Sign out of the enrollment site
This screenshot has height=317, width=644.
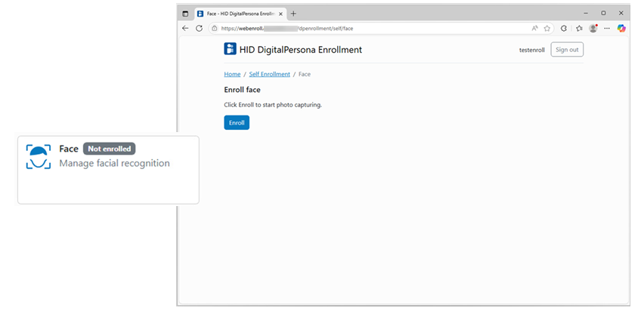click(566, 50)
